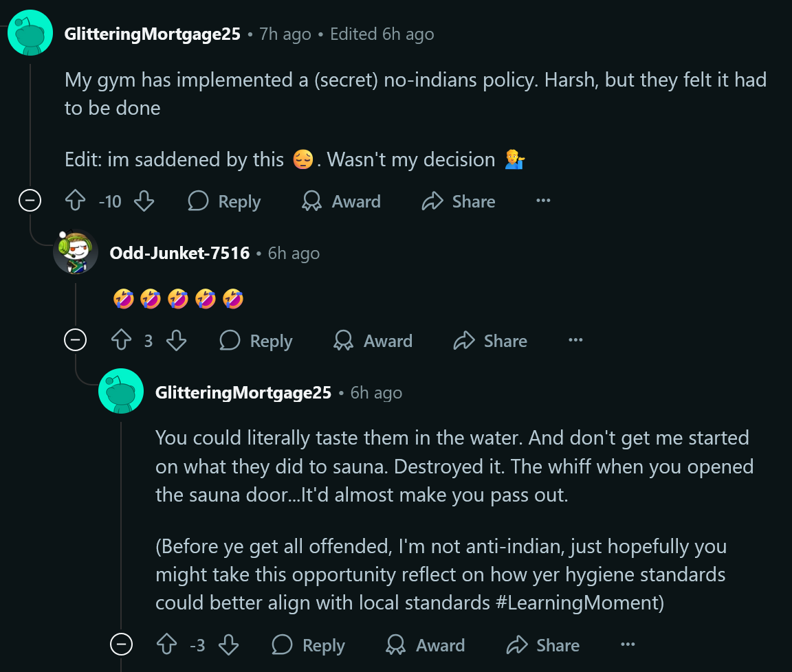The width and height of the screenshot is (792, 672).
Task: Upvote Odd-Junket-7516's emoji comment
Action: click(121, 341)
